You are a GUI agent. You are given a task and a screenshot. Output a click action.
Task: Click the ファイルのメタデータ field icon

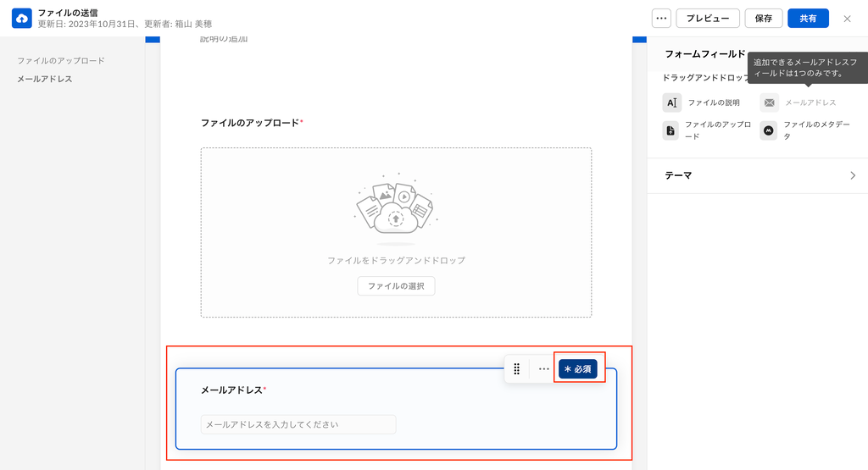(769, 130)
